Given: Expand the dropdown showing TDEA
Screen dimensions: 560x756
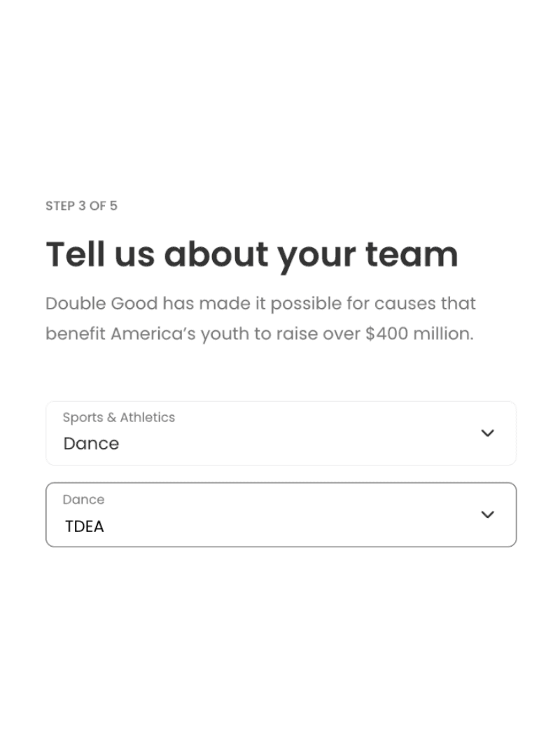Looking at the screenshot, I should pyautogui.click(x=280, y=514).
